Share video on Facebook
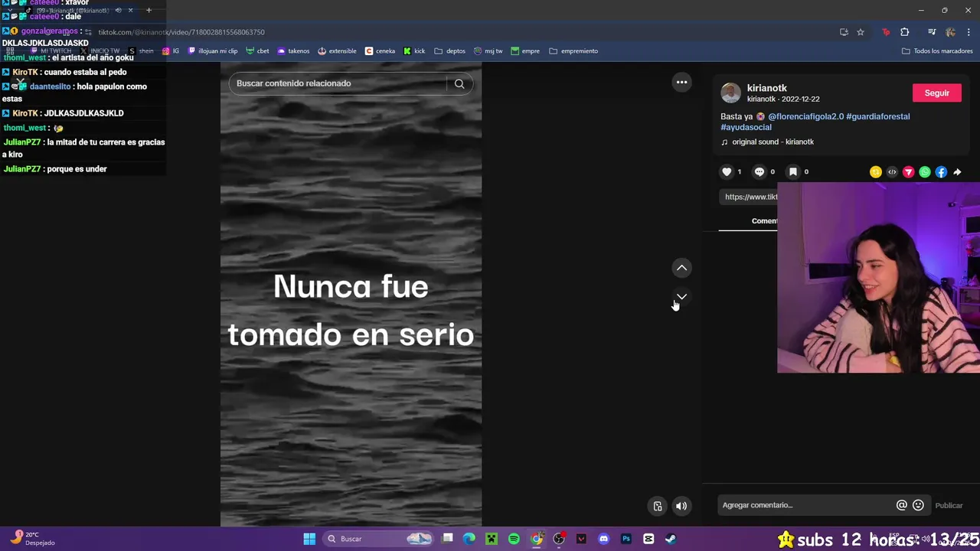Image resolution: width=980 pixels, height=551 pixels. pos(941,172)
